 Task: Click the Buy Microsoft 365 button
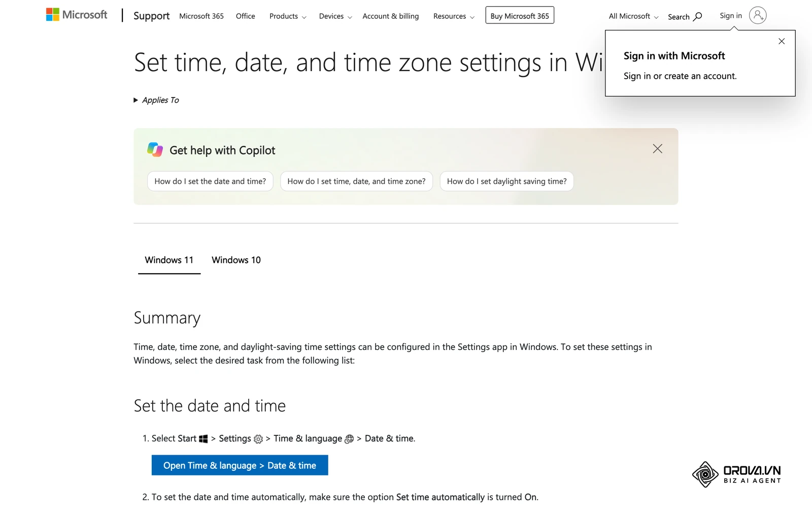(x=520, y=15)
